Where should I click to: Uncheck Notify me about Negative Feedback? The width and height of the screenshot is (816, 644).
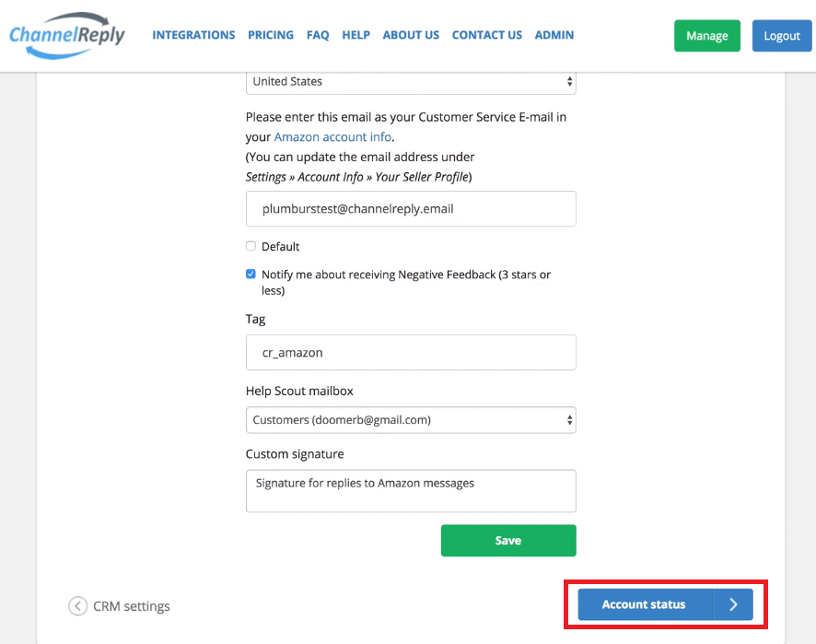251,275
